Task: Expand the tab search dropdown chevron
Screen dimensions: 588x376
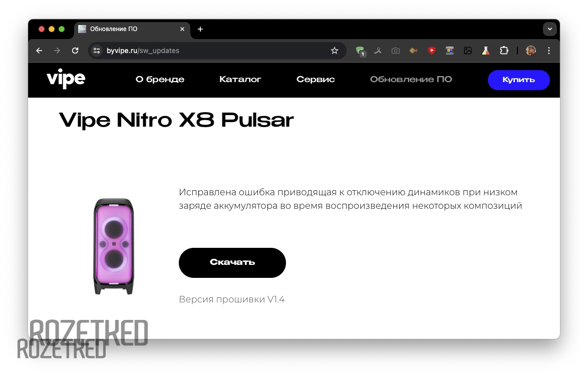Action: pos(550,29)
